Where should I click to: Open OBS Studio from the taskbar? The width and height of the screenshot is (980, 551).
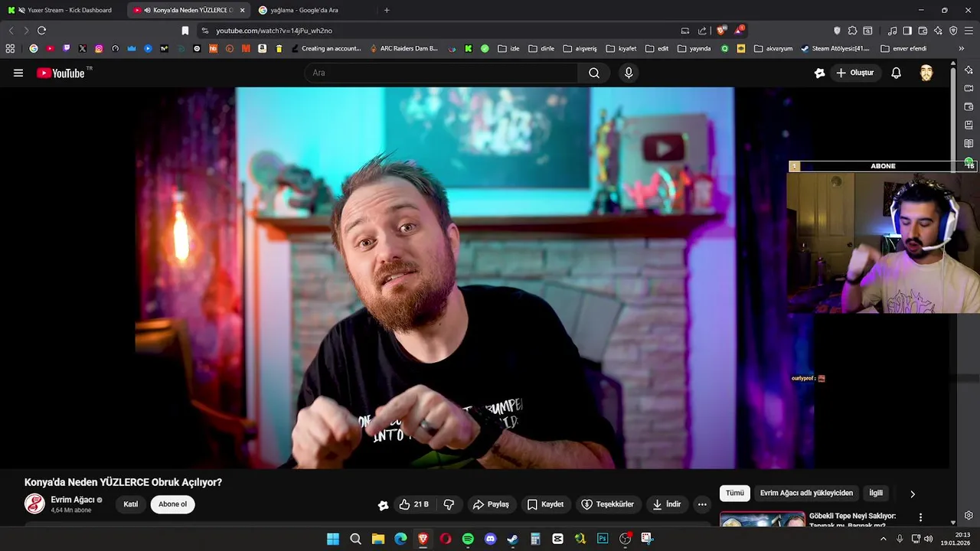click(x=626, y=539)
